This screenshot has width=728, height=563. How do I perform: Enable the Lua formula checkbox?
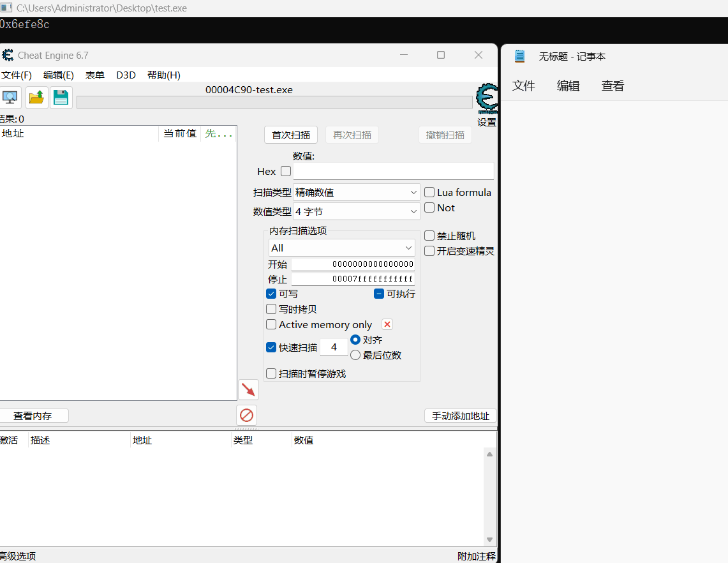[429, 192]
